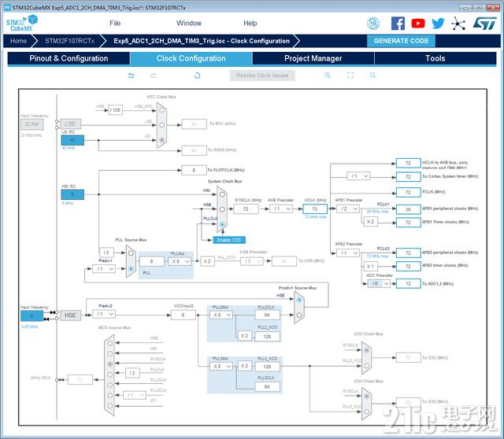
Task: Click HSE input frequency field
Action: tap(31, 316)
